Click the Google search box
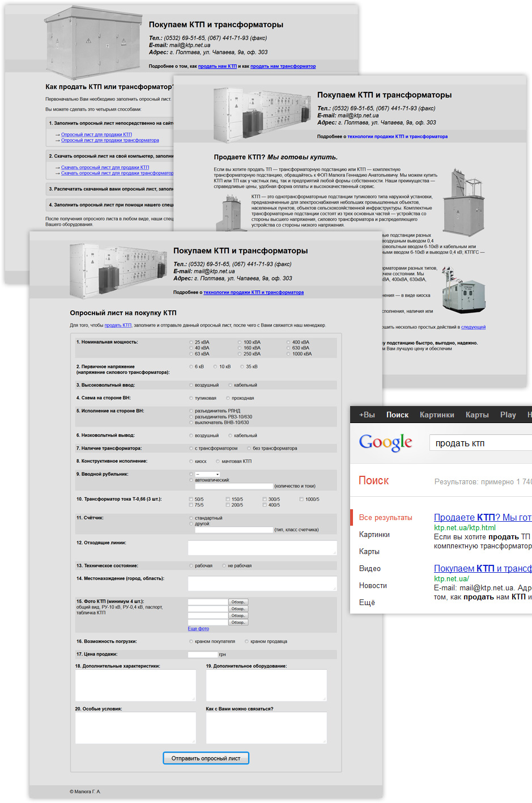 click(x=482, y=443)
